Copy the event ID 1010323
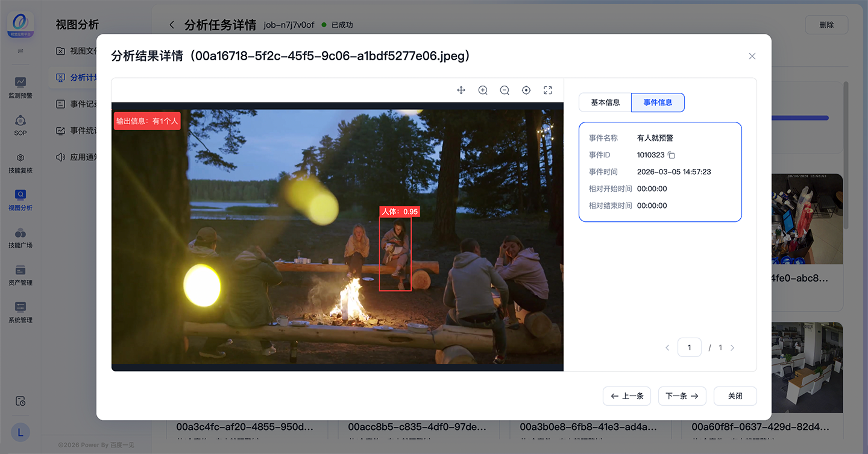868x454 pixels. pos(671,155)
